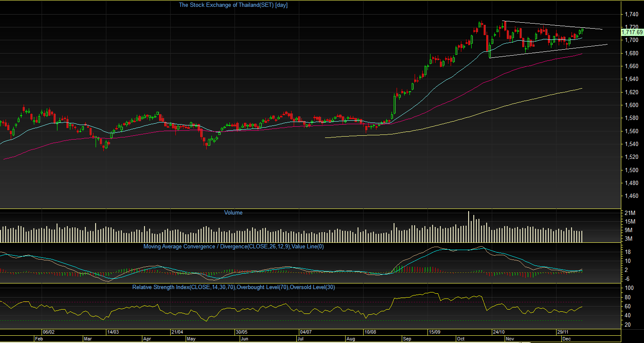Click the 1,740 price axis label
The width and height of the screenshot is (644, 343).
point(631,15)
